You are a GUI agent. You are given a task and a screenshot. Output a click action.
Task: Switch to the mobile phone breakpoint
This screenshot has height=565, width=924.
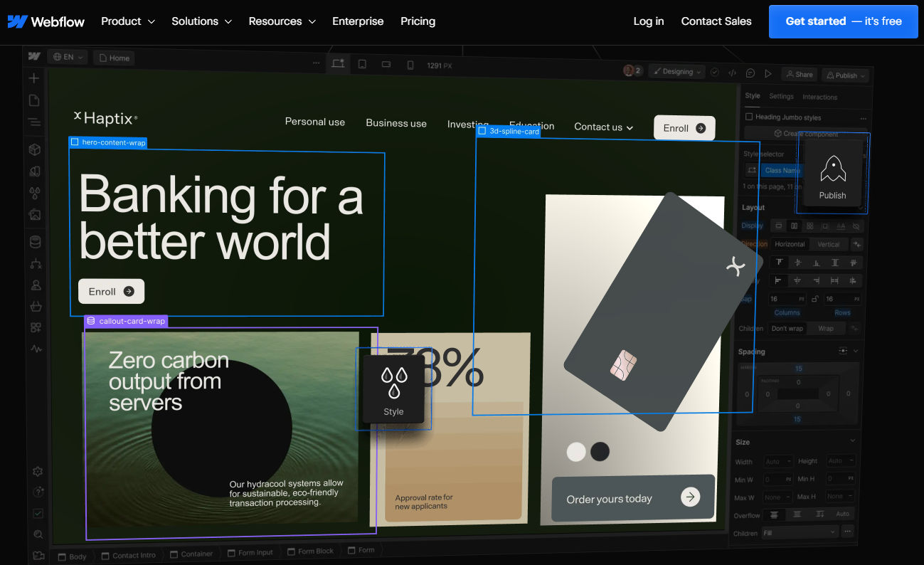pyautogui.click(x=410, y=64)
